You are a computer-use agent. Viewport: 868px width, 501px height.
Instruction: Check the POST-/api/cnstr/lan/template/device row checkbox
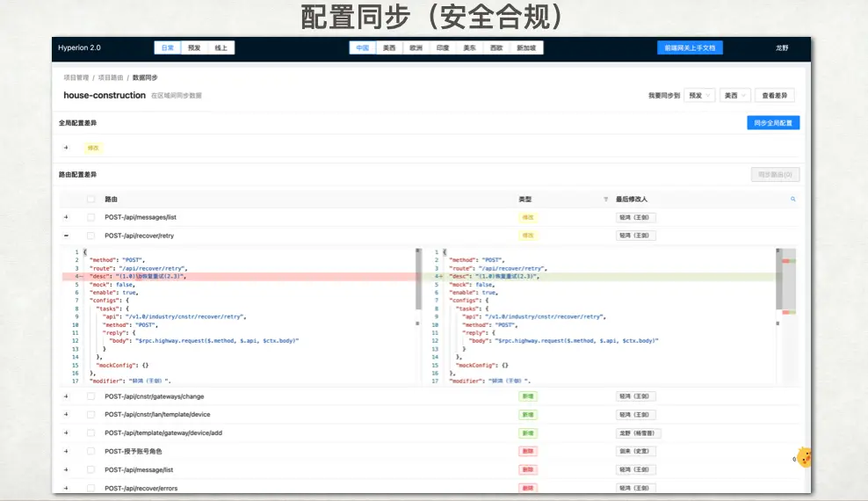90,415
